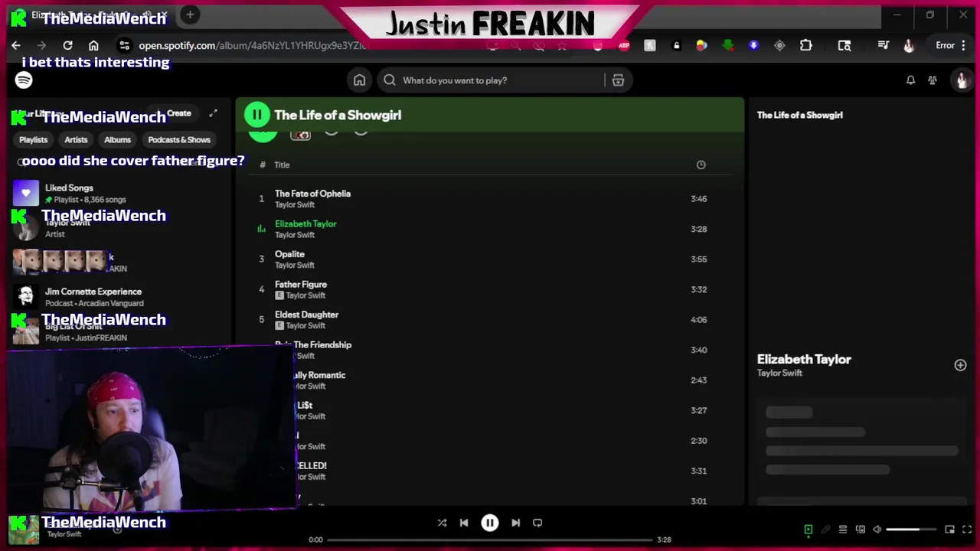
Task: Adjust the volume slider
Action: (x=912, y=530)
